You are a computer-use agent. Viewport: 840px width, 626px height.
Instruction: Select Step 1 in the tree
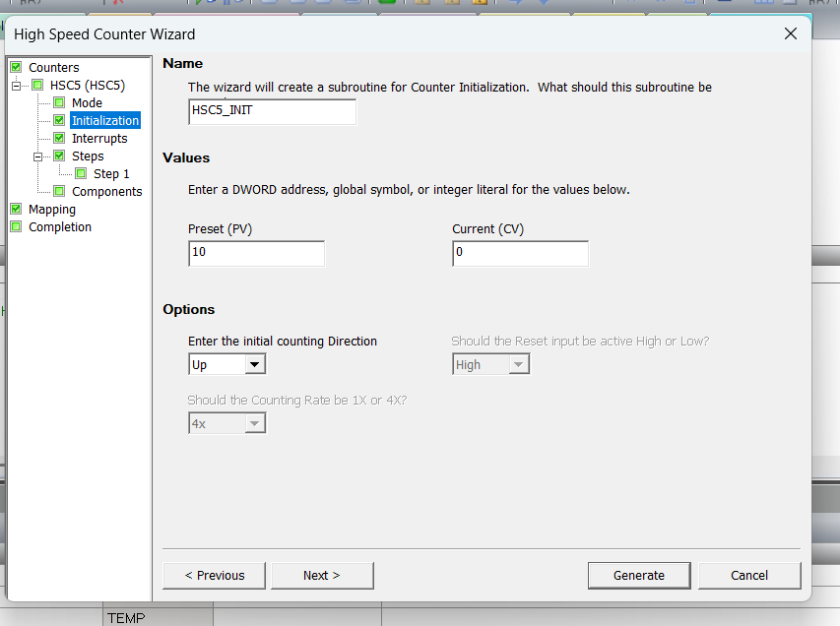pos(111,173)
